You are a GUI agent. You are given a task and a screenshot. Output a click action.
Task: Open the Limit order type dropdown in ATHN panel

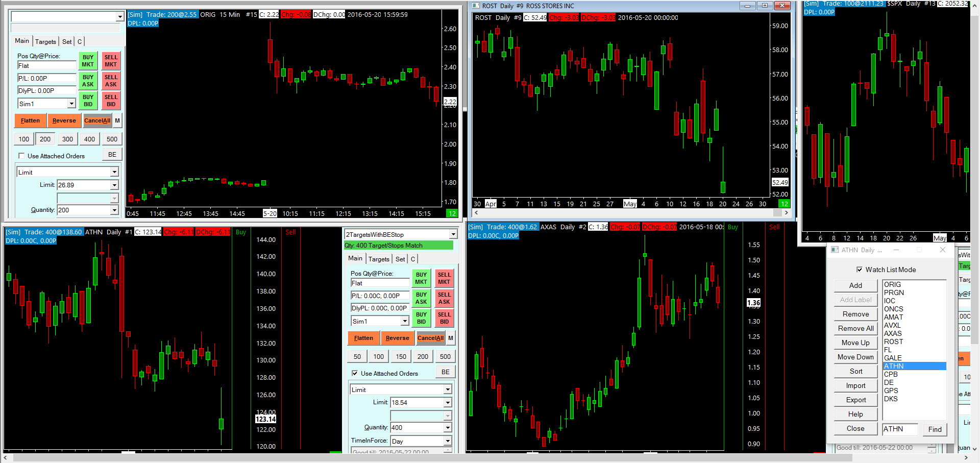(x=448, y=389)
